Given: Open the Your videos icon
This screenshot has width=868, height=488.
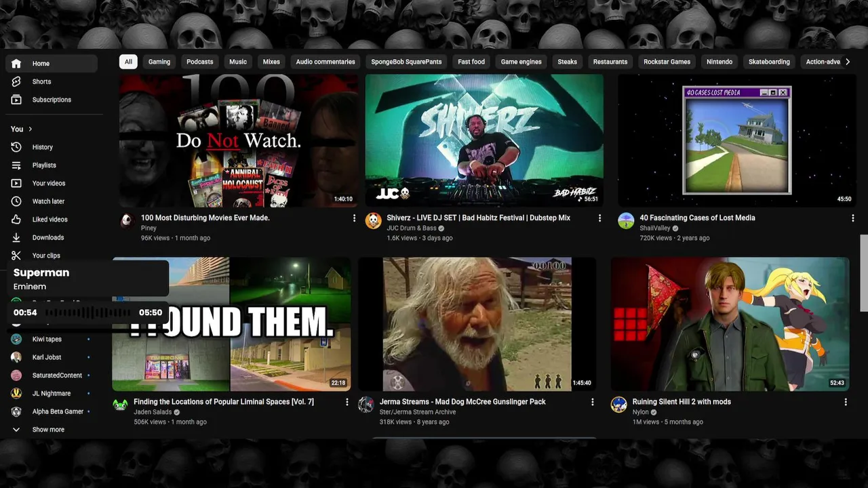Looking at the screenshot, I should (x=16, y=183).
